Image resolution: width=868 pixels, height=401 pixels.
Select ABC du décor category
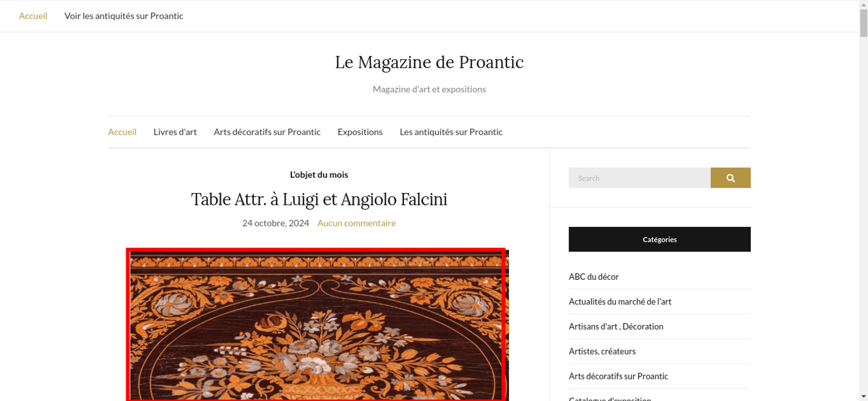tap(594, 277)
